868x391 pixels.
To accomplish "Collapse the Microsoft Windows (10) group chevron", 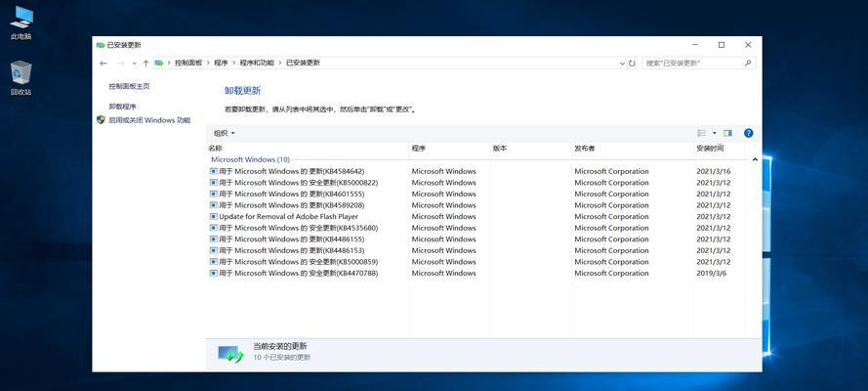I will click(755, 159).
